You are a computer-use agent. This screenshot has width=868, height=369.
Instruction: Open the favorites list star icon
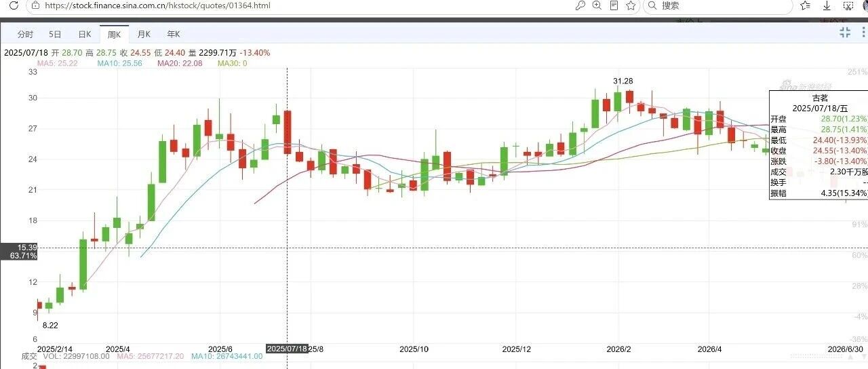pos(806,5)
